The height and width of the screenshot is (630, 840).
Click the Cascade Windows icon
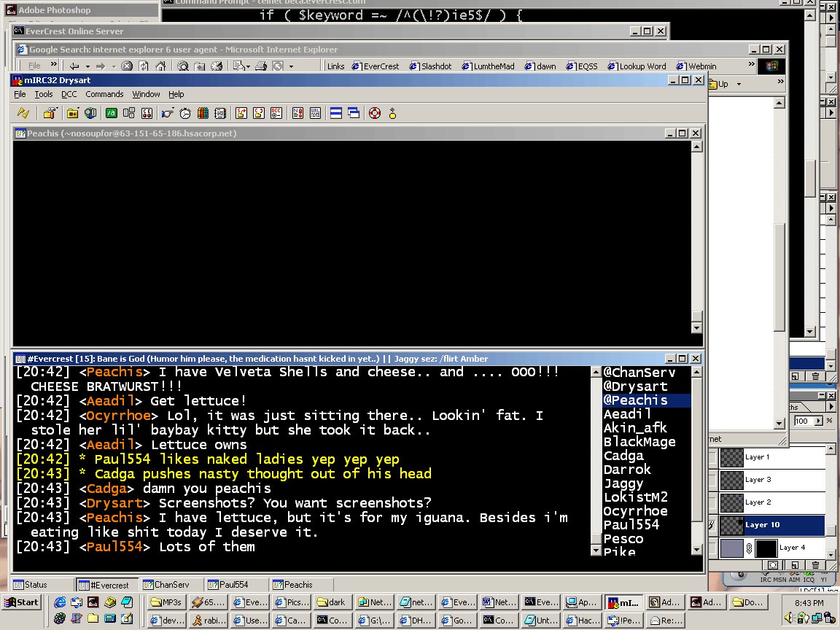(x=354, y=113)
